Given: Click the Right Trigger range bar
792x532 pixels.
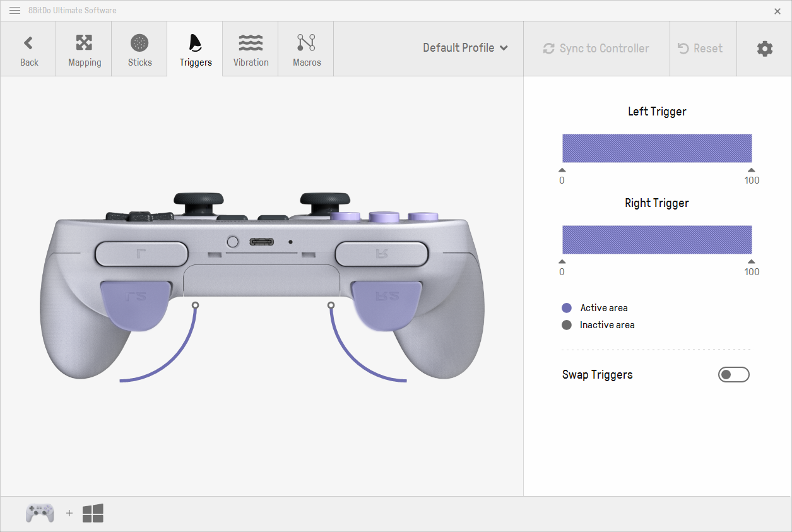Looking at the screenshot, I should click(657, 240).
